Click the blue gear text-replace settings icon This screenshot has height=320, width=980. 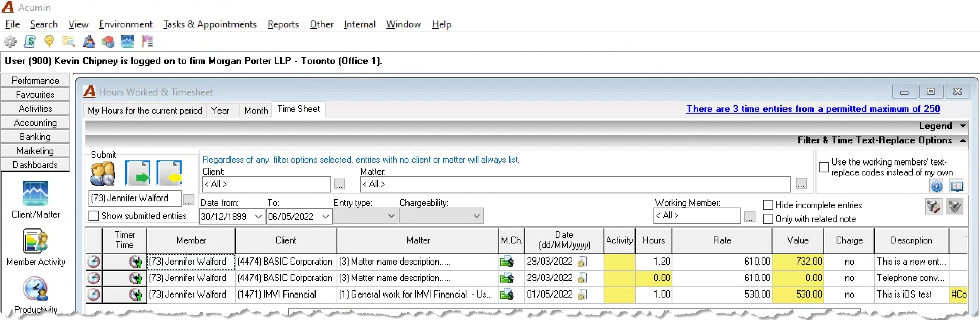click(936, 186)
